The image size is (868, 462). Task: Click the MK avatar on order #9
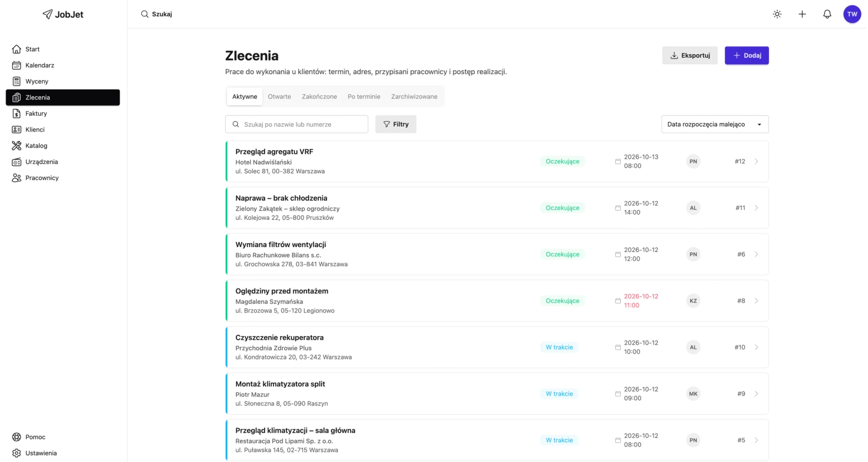693,394
